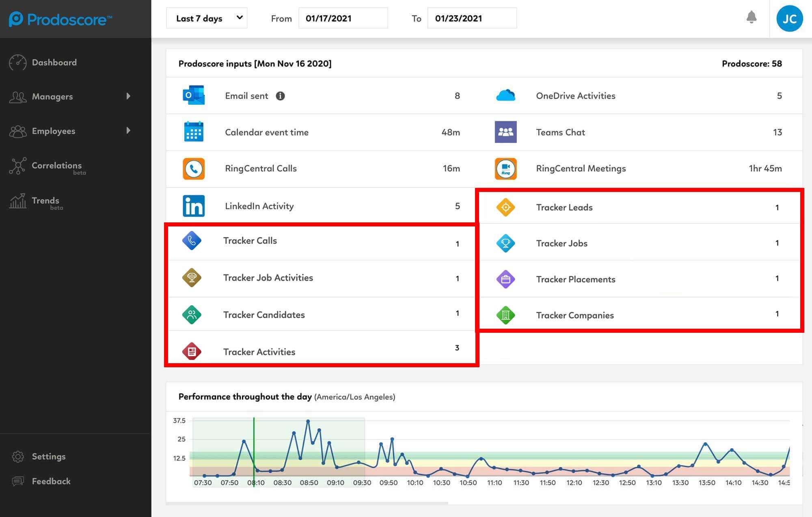812x517 pixels.
Task: Click the Feedback link
Action: (x=51, y=481)
